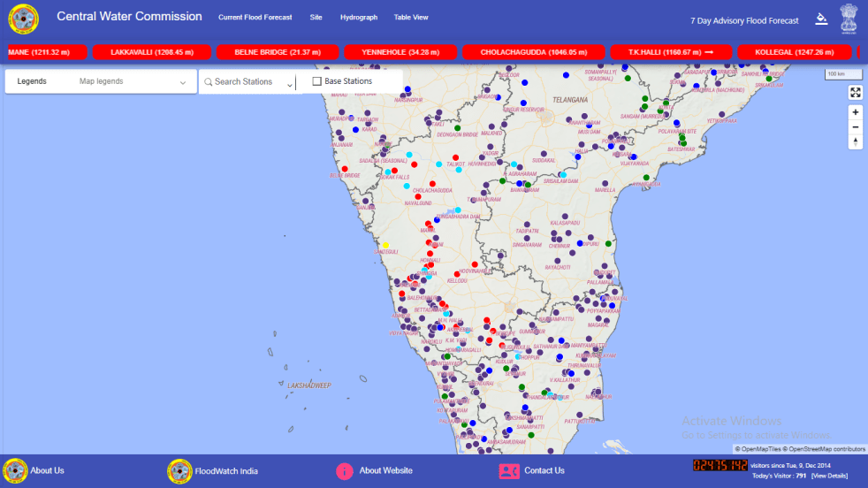
Task: Click into the Search Stations field
Action: tap(243, 82)
